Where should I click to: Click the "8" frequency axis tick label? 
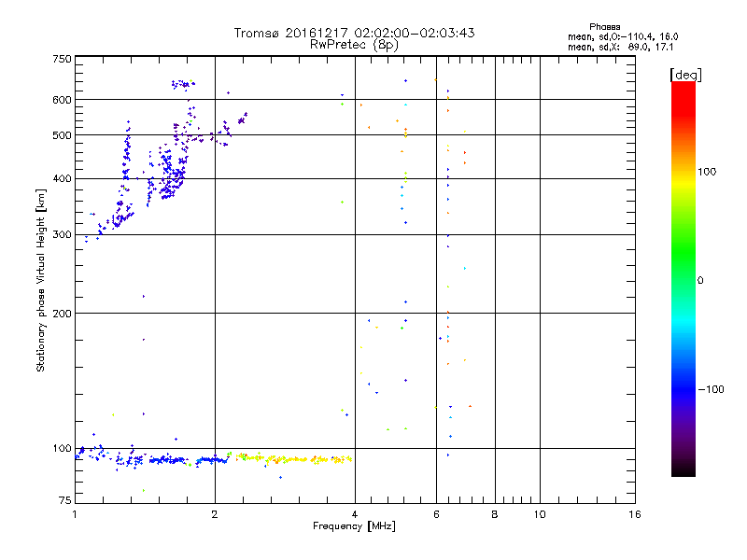495,514
